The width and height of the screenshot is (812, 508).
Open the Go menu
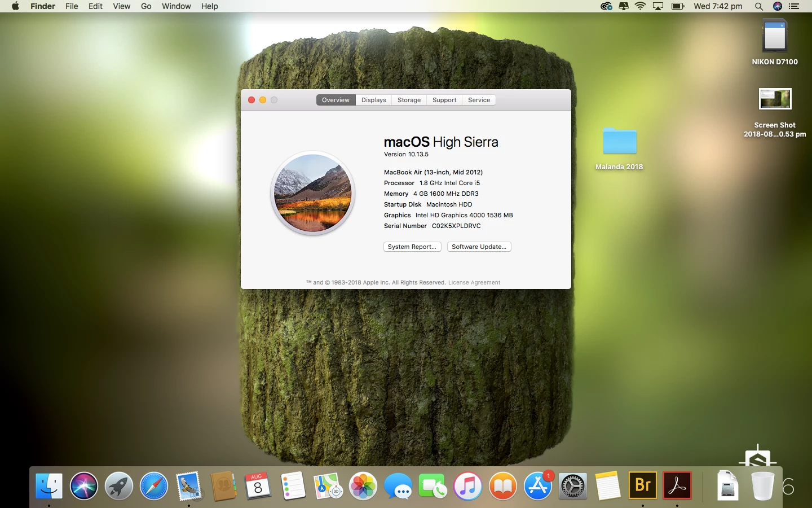[x=146, y=6]
